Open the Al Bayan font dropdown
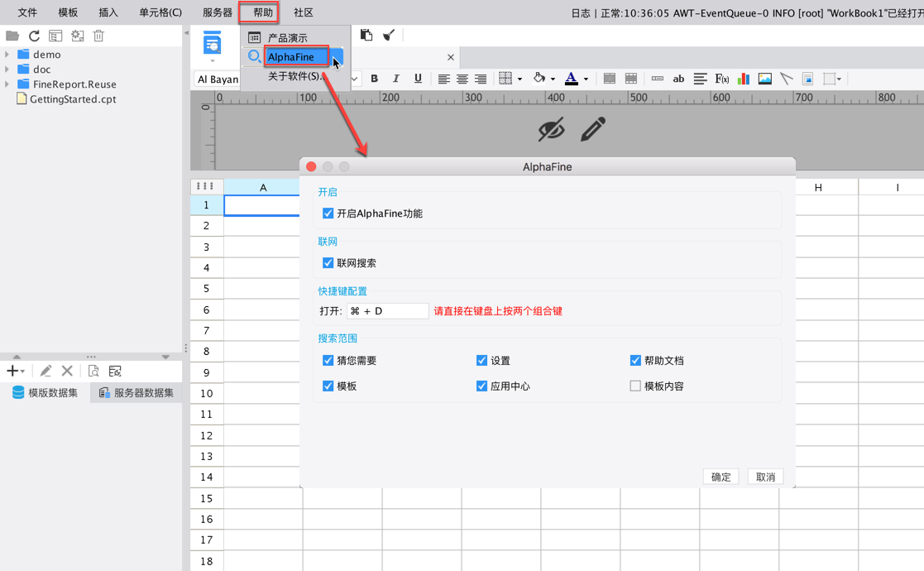 click(x=355, y=79)
